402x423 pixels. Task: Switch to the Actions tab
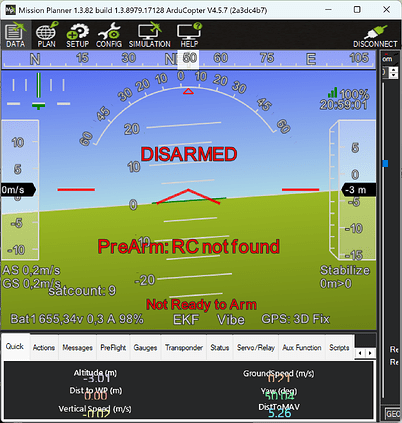[x=44, y=348]
